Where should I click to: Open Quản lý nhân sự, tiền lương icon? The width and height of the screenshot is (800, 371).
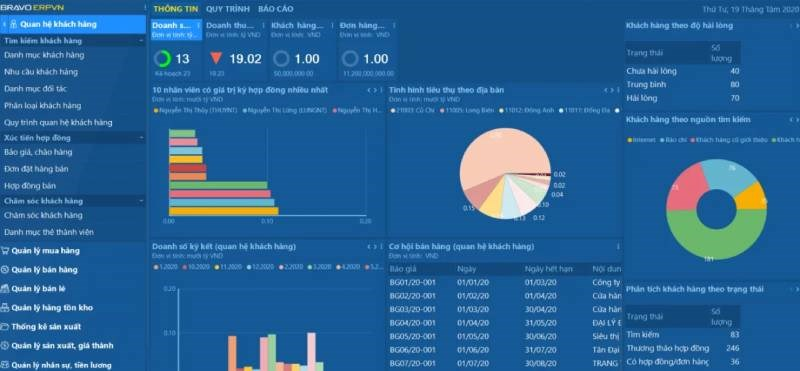5,365
